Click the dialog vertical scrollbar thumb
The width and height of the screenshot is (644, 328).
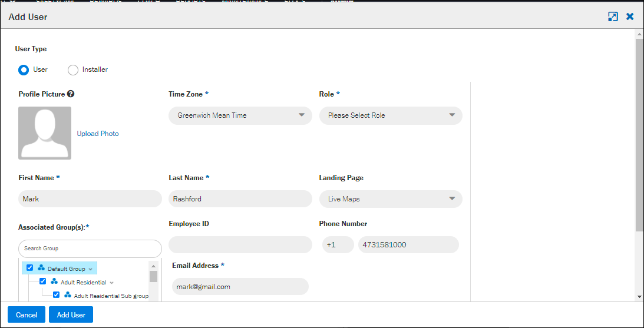pos(639,135)
